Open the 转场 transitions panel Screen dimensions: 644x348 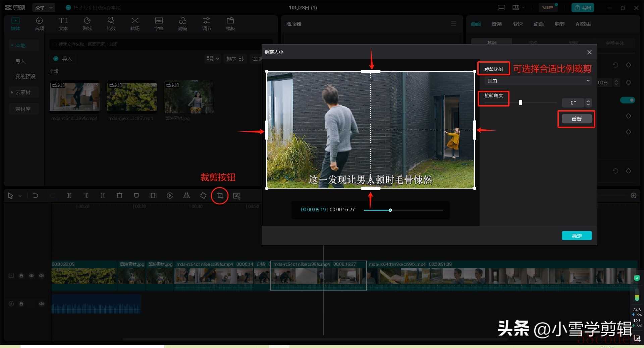pos(135,24)
